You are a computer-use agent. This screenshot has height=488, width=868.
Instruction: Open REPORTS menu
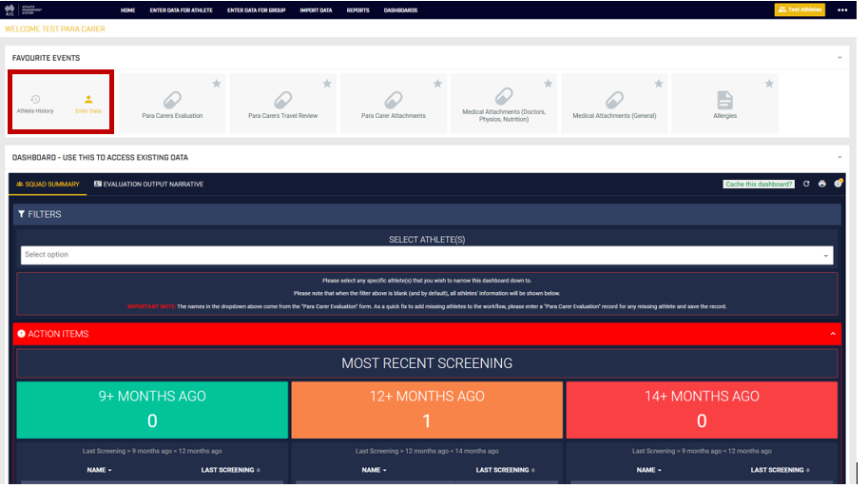click(357, 10)
